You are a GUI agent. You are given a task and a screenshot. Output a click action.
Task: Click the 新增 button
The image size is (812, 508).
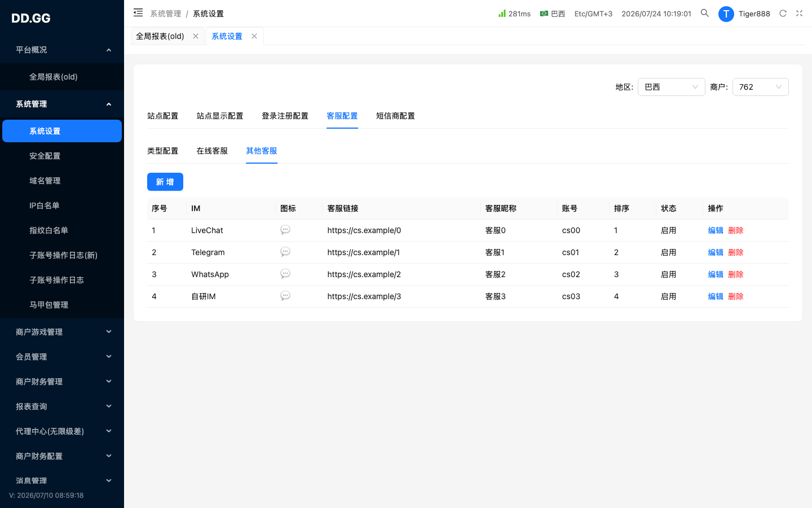pyautogui.click(x=165, y=182)
